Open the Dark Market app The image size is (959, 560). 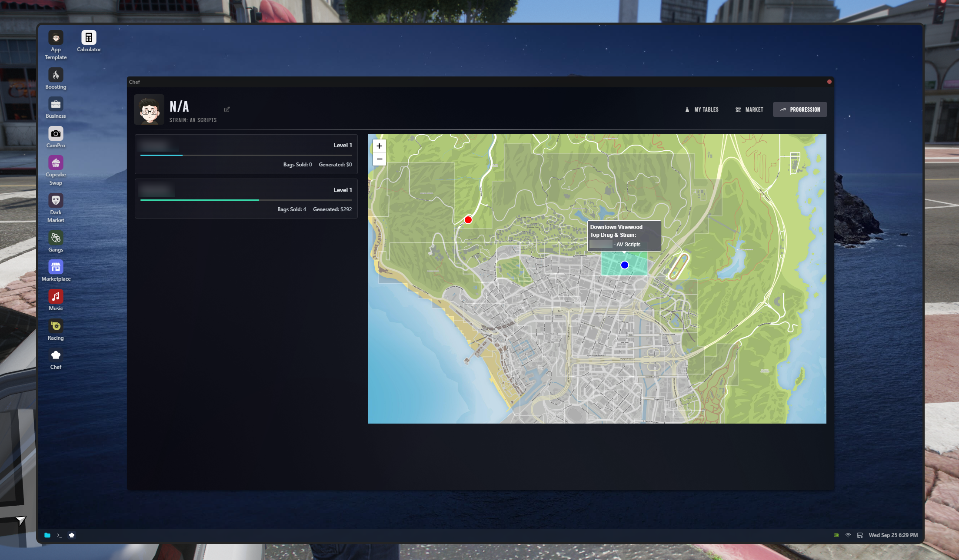click(56, 200)
